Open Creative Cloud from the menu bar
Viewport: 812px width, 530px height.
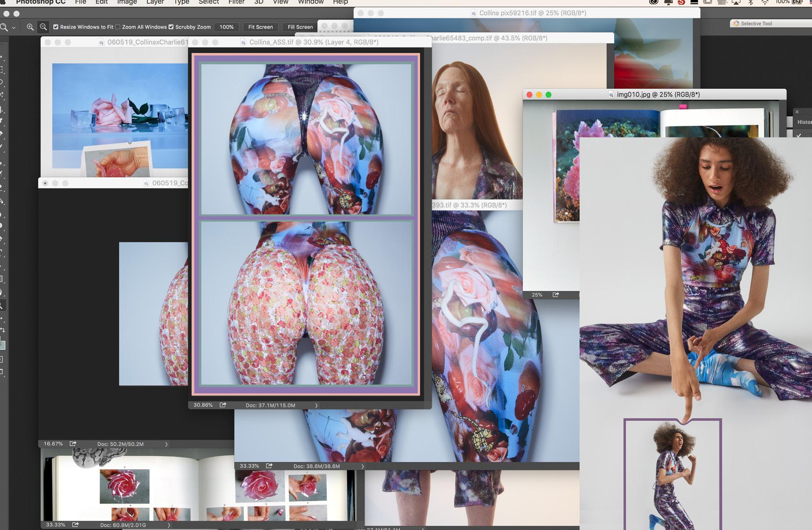point(654,2)
